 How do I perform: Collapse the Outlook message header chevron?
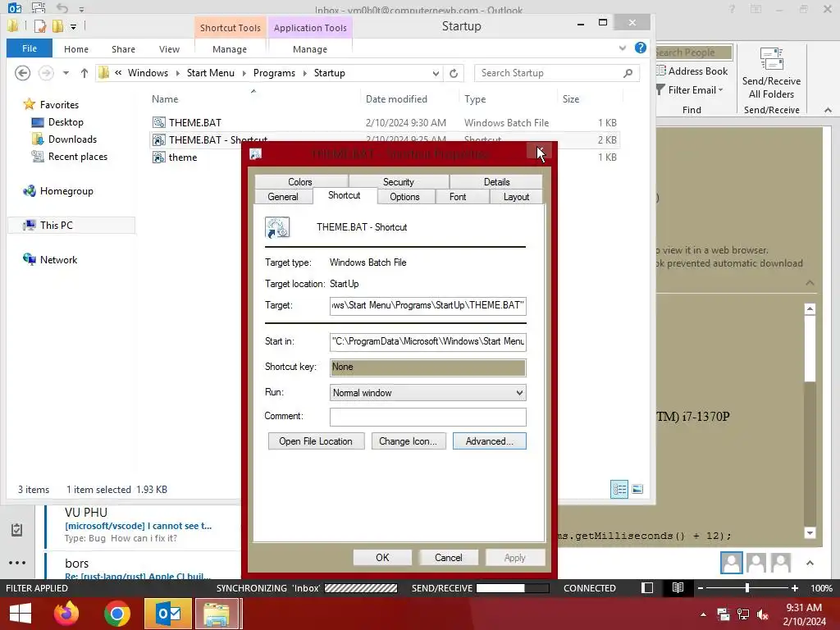(810, 282)
